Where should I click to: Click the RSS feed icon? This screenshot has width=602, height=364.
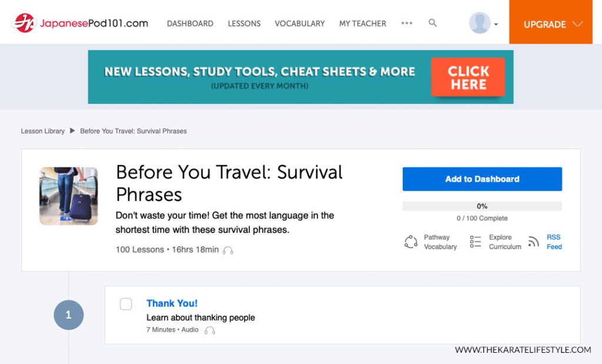click(534, 242)
